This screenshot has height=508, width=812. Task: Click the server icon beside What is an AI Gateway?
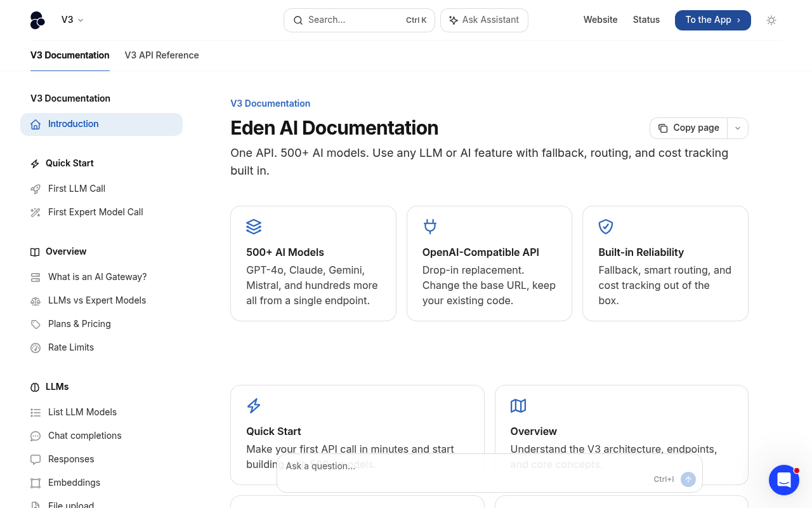coord(36,277)
